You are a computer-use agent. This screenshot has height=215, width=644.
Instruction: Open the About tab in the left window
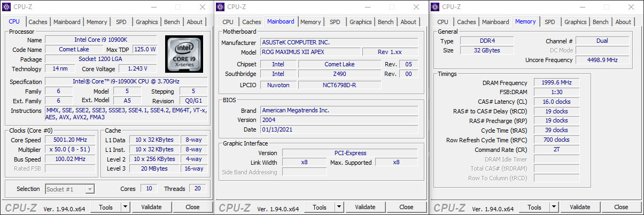pyautogui.click(x=195, y=22)
